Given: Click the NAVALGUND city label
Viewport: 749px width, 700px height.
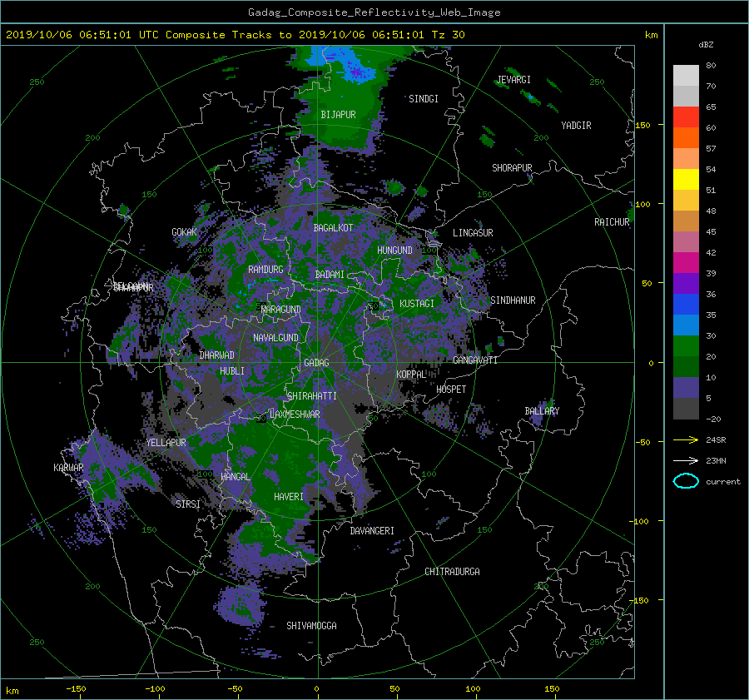Looking at the screenshot, I should coord(275,338).
